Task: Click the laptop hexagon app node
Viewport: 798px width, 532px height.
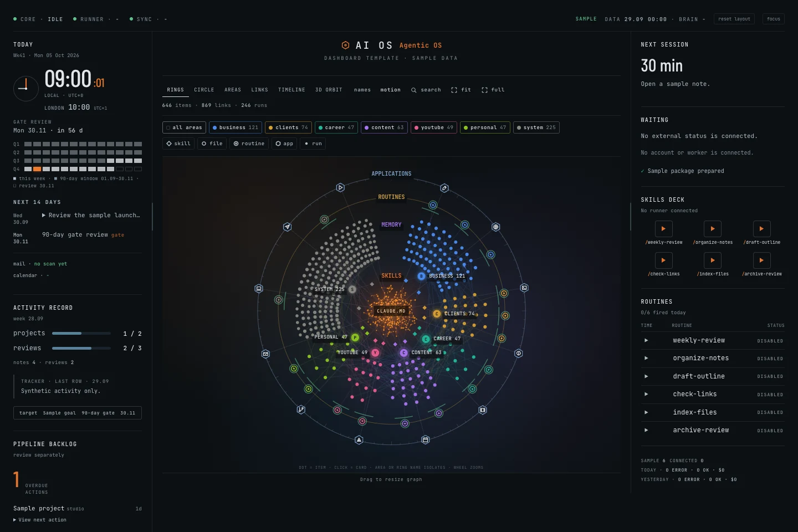Action: (x=259, y=289)
